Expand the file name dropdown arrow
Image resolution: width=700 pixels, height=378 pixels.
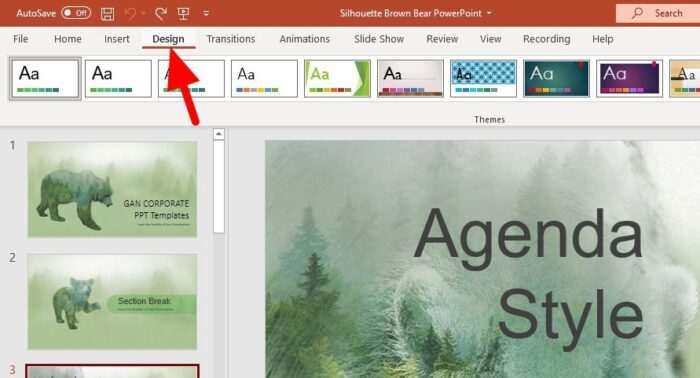click(x=489, y=13)
